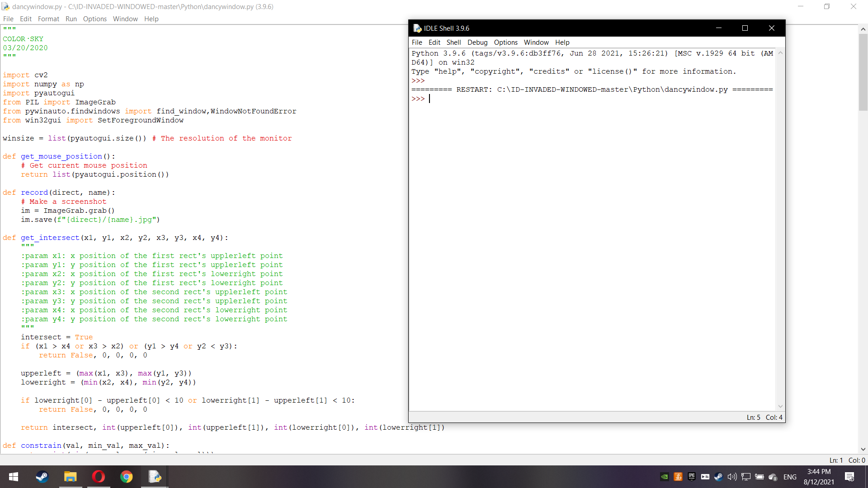Click the Steam system tray icon
Screen dimensions: 868x488
(718, 477)
